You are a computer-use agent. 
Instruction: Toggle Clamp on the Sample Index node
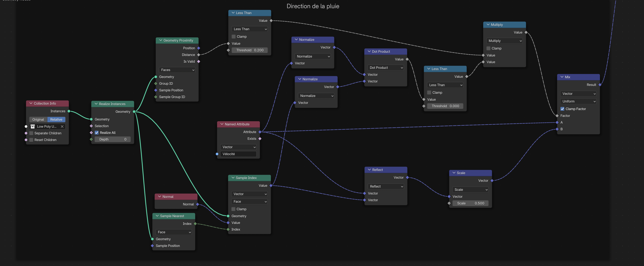pyautogui.click(x=233, y=209)
